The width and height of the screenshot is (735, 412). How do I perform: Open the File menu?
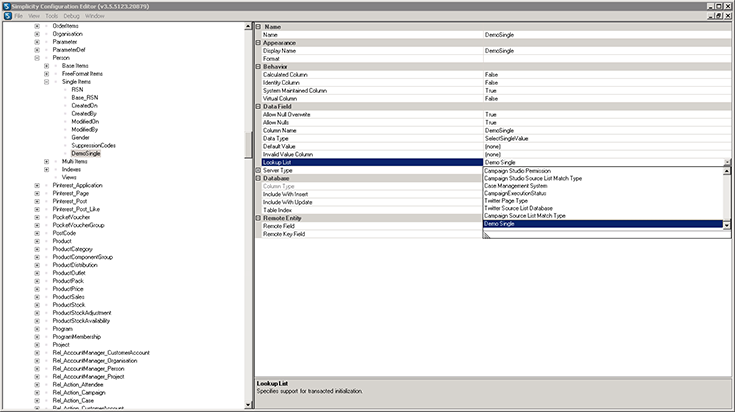pos(18,16)
